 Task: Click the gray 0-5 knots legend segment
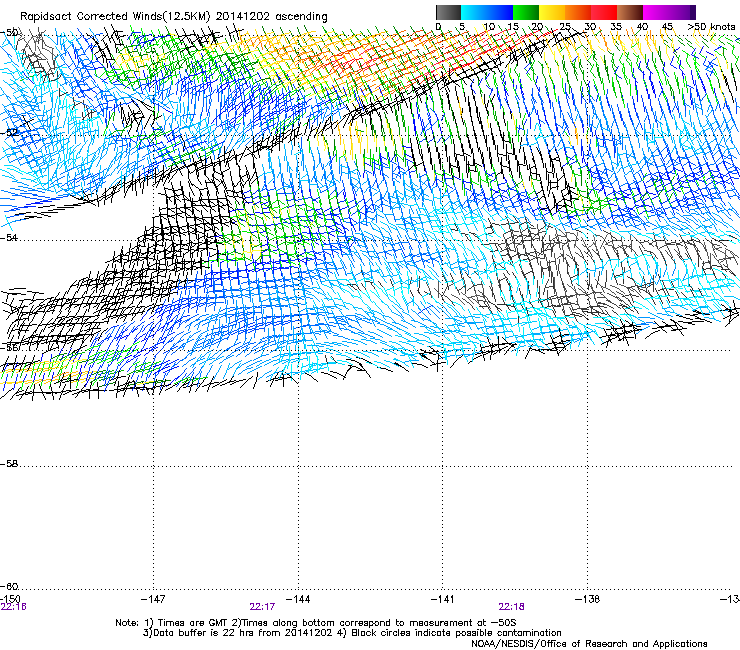pyautogui.click(x=448, y=12)
